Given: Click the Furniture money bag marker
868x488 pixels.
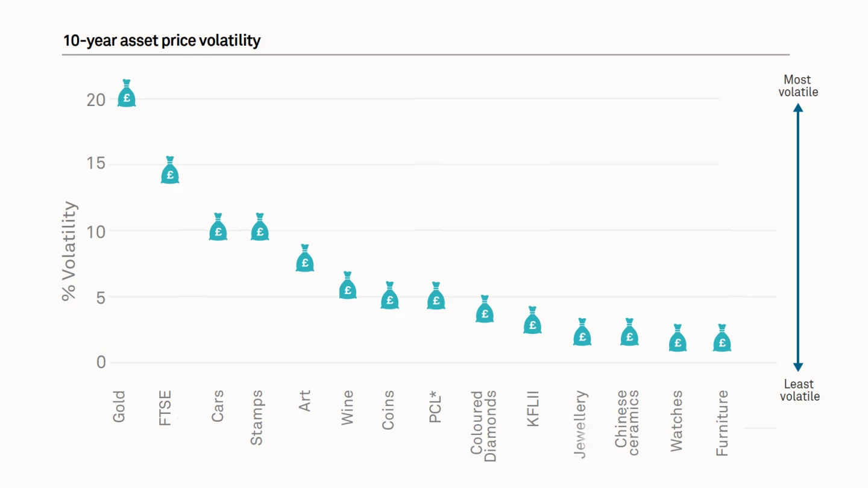Looking at the screenshot, I should (722, 340).
